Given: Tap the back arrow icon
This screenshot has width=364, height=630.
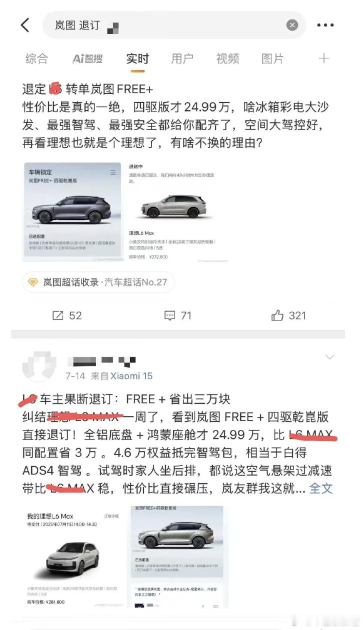Looking at the screenshot, I should [25, 25].
